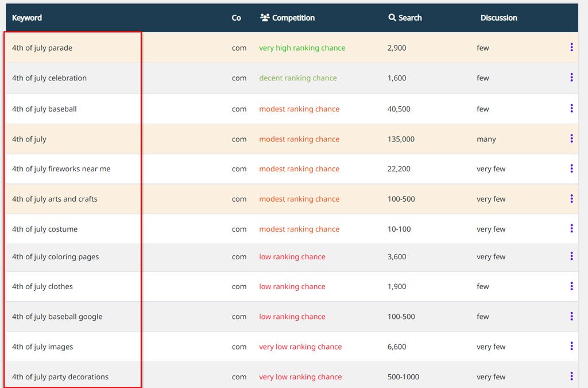Click 'very low ranking chance' in images row
Screen dimensions: 588x388
pos(300,347)
